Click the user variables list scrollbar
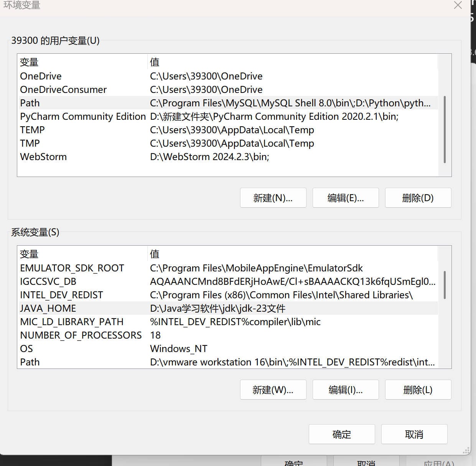The image size is (476, 466). (x=445, y=129)
